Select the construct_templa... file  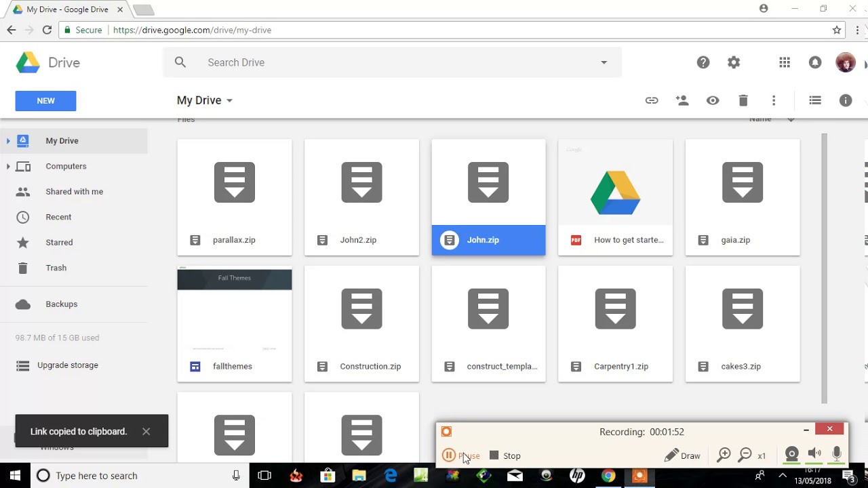pyautogui.click(x=488, y=324)
